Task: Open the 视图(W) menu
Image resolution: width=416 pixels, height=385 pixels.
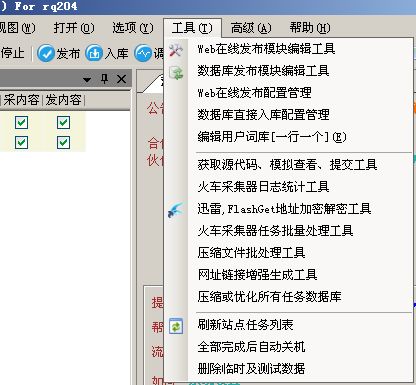Action: coord(17,28)
